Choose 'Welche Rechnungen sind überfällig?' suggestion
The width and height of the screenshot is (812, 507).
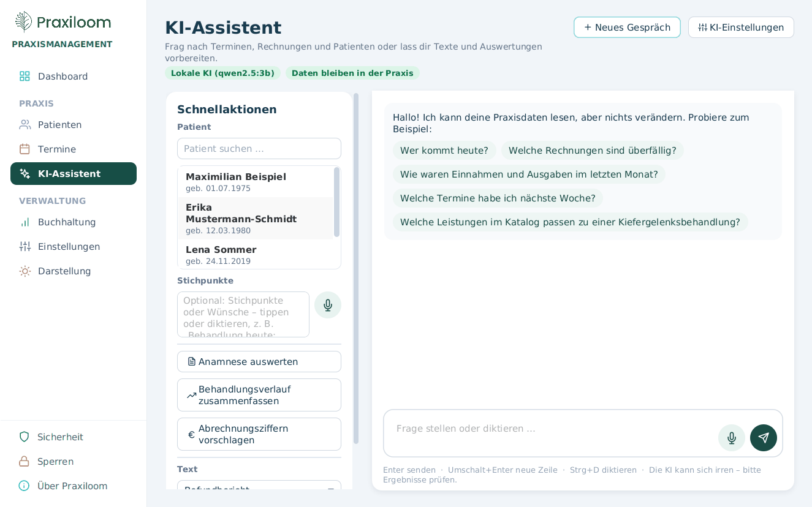pos(593,150)
